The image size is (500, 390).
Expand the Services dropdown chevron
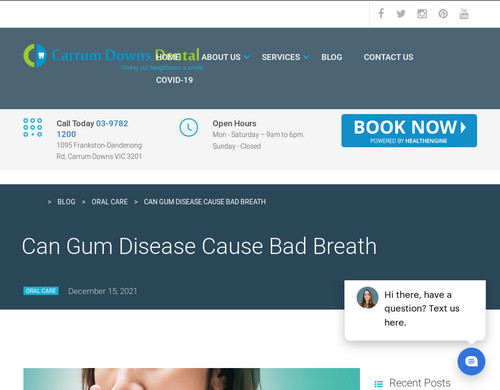point(306,57)
